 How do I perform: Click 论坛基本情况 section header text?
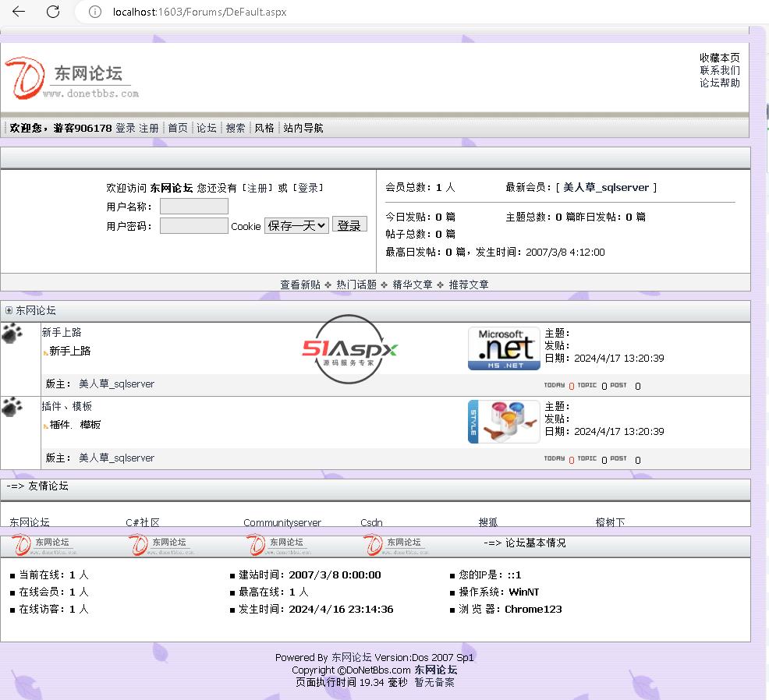coord(535,543)
